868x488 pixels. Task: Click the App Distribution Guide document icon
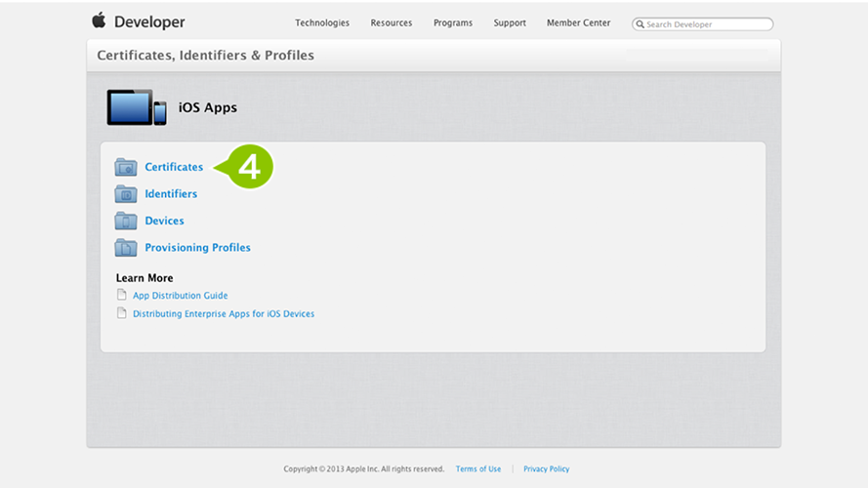click(122, 295)
